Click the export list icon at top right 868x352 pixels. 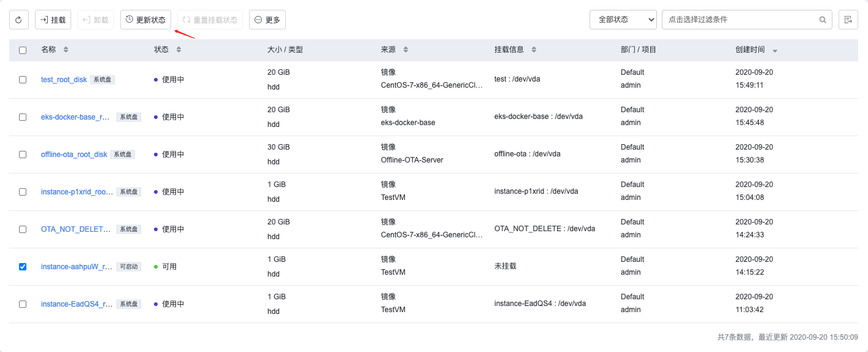848,20
